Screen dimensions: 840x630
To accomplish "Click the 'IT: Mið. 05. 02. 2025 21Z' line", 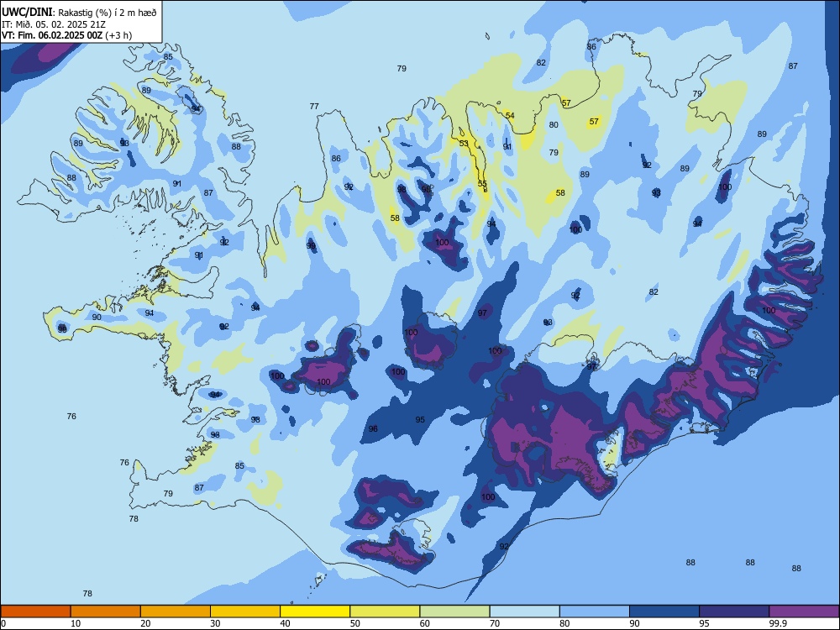I will tap(54, 24).
